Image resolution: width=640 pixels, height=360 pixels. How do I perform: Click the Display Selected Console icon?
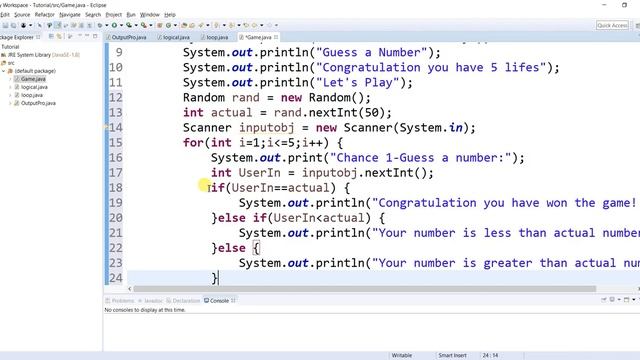pyautogui.click(x=612, y=300)
